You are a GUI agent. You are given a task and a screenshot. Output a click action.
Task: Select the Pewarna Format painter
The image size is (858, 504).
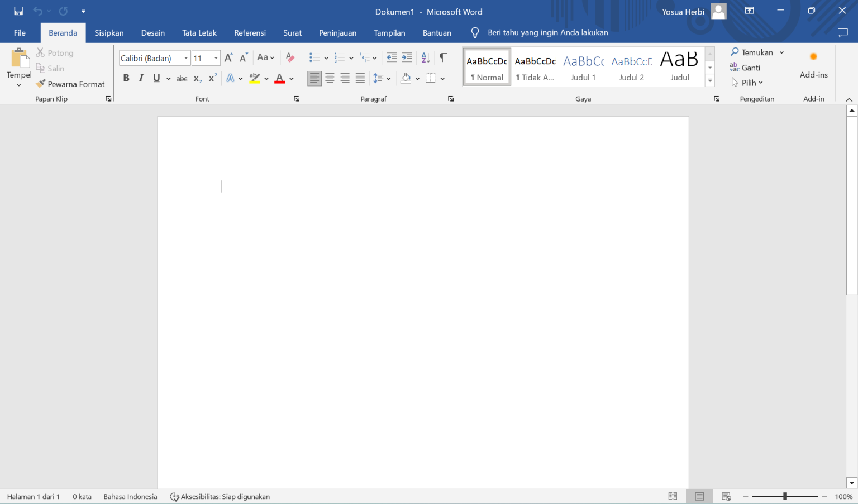pyautogui.click(x=70, y=84)
